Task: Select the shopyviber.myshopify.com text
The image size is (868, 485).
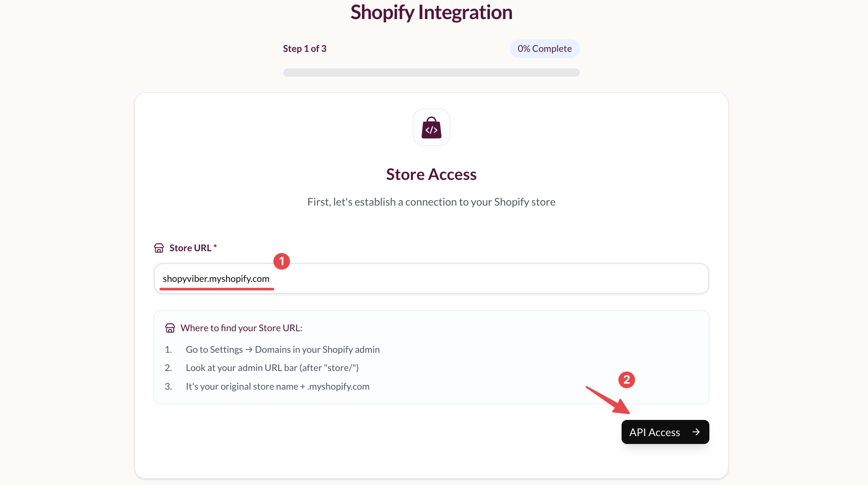Action: 217,279
